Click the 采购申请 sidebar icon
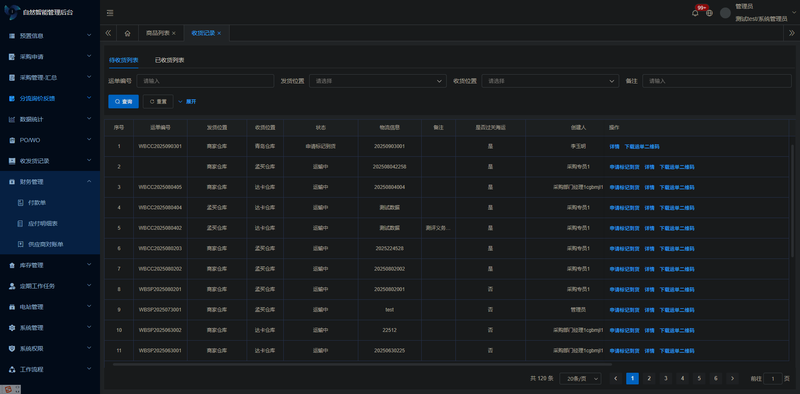This screenshot has width=800, height=394. (12, 57)
